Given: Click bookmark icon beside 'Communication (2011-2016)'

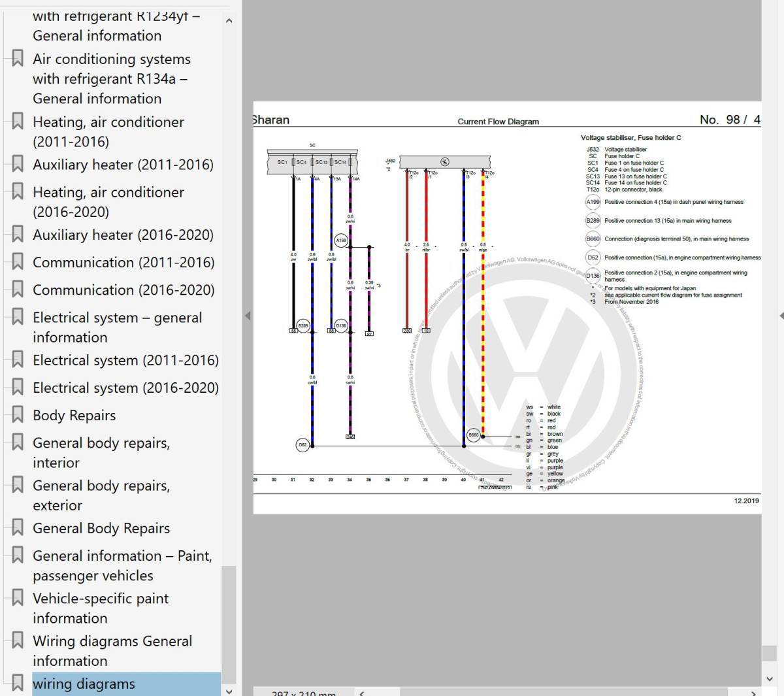Looking at the screenshot, I should click(18, 261).
